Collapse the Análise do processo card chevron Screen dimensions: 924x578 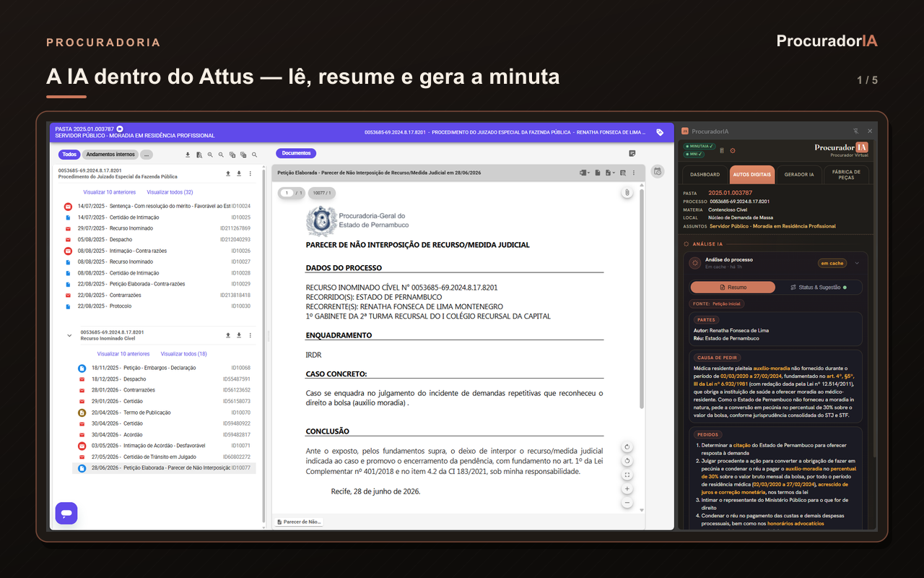tap(857, 263)
